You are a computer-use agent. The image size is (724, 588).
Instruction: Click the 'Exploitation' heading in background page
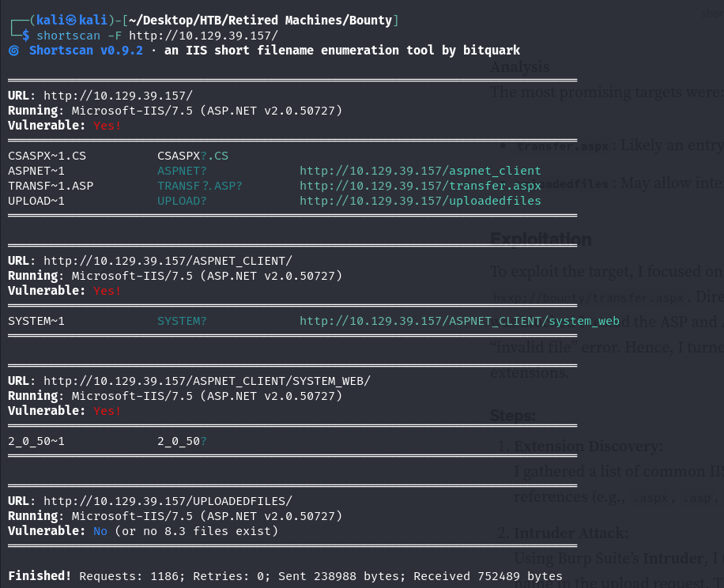point(541,239)
